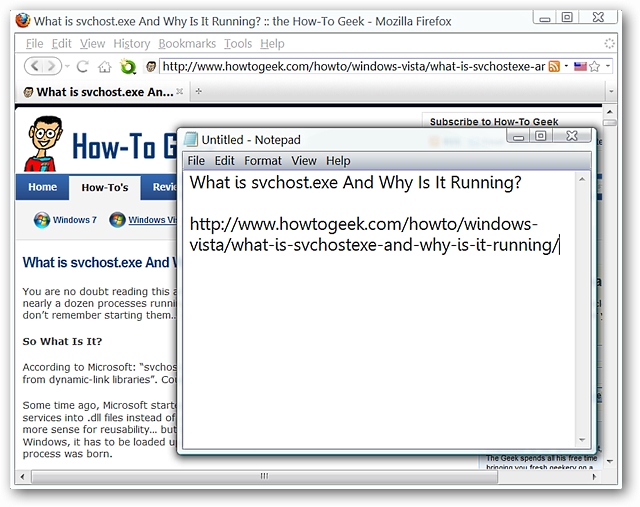Viewport: 640px width, 507px height.
Task: Click Firefox forward arrow button
Action: [x=52, y=66]
